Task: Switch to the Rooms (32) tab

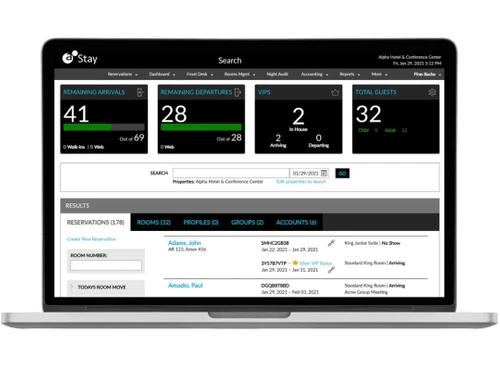Action: click(154, 222)
